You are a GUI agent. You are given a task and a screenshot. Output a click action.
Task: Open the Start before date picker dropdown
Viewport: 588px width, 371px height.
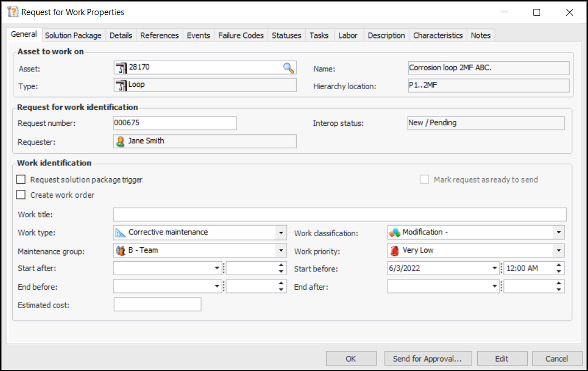494,269
